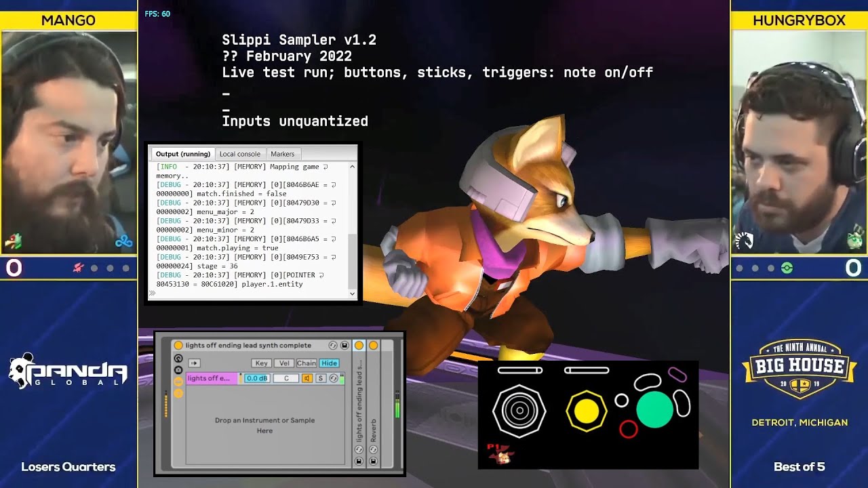Hot-swap the lead synth device
Image resolution: width=868 pixels, height=488 pixels.
[359, 449]
